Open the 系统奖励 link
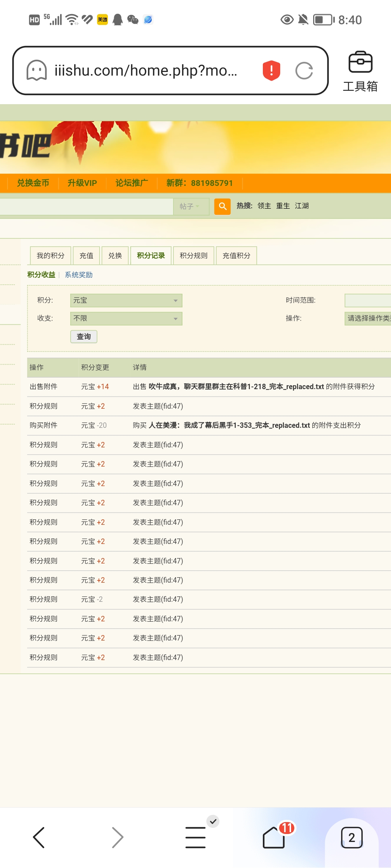Screen dimensions: 391x868 (79, 275)
